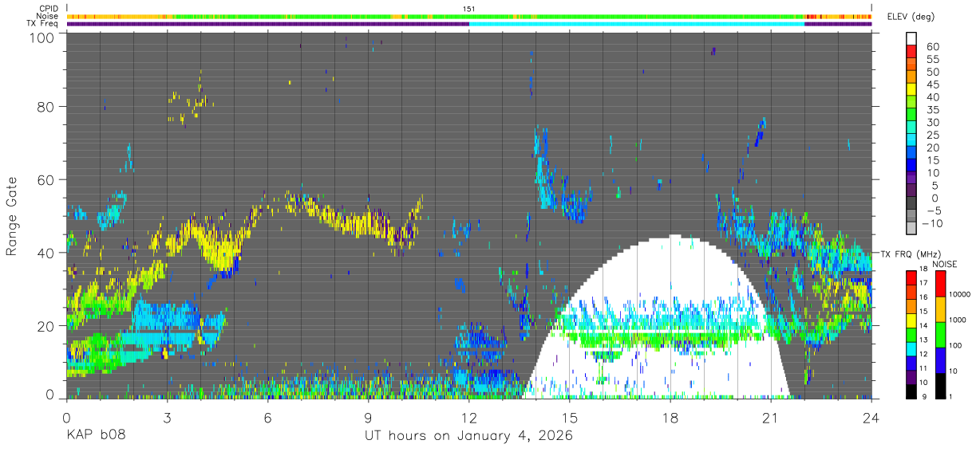Click the x-axis tick label '6'
The image size is (980, 452).
pos(267,417)
